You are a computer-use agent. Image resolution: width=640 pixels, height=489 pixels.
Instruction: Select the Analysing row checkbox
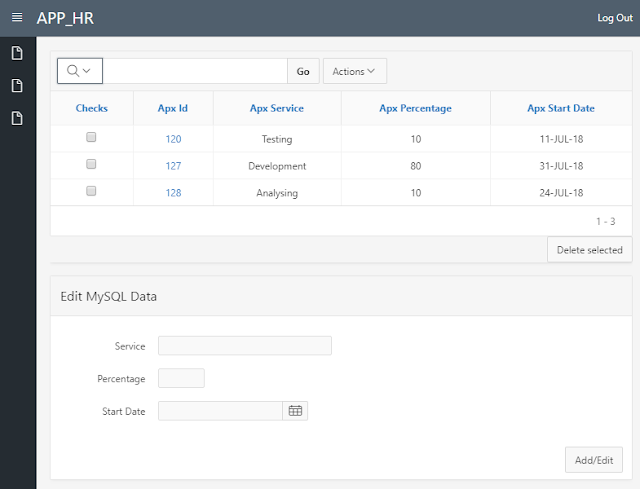pyautogui.click(x=91, y=191)
